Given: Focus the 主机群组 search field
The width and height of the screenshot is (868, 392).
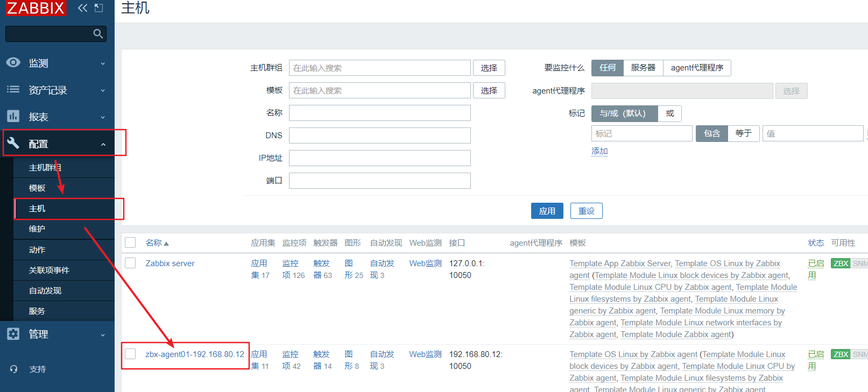Looking at the screenshot, I should click(x=380, y=68).
